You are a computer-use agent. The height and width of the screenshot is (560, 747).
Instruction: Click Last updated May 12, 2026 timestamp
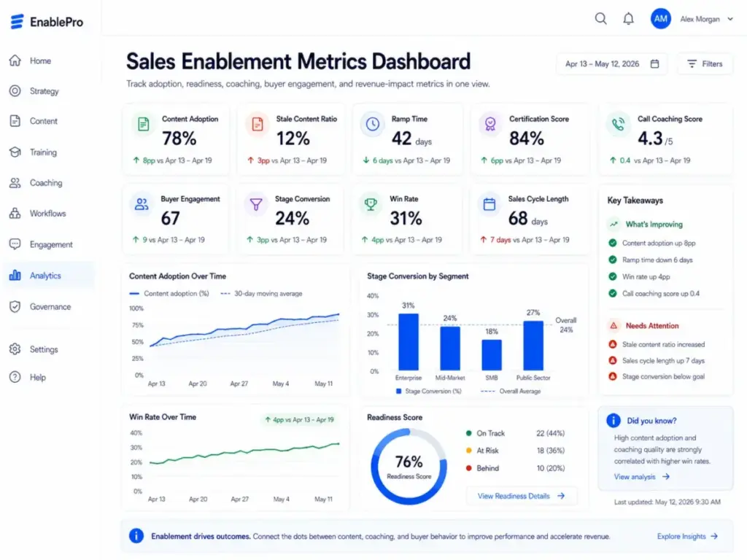667,502
